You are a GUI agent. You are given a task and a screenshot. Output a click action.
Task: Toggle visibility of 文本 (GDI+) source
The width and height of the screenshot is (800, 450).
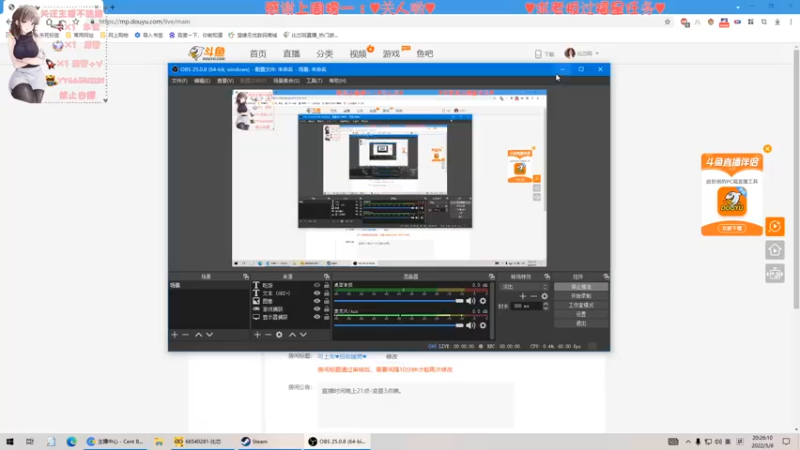click(x=317, y=293)
